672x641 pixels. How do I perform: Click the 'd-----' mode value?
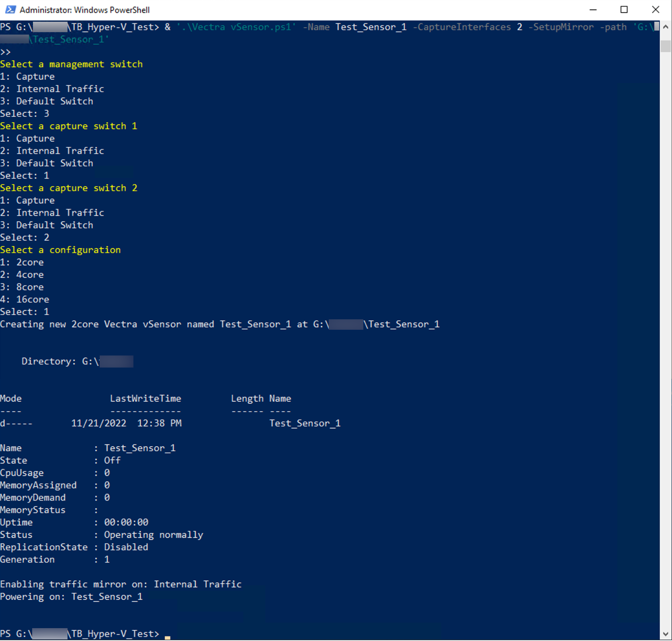[x=16, y=423]
